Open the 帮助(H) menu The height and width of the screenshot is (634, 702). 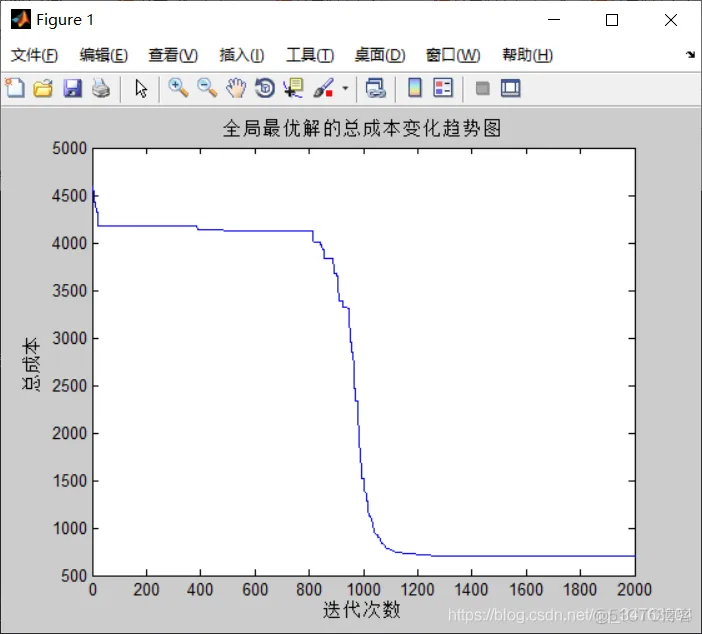527,55
